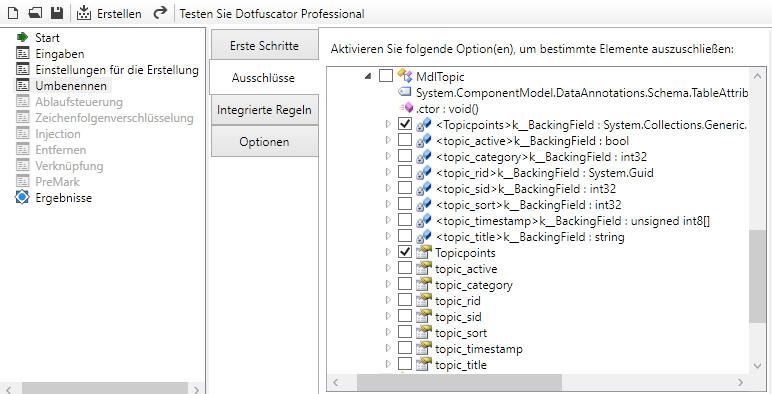Click Testen Sie Dotfuscator Professional link

(x=272, y=14)
